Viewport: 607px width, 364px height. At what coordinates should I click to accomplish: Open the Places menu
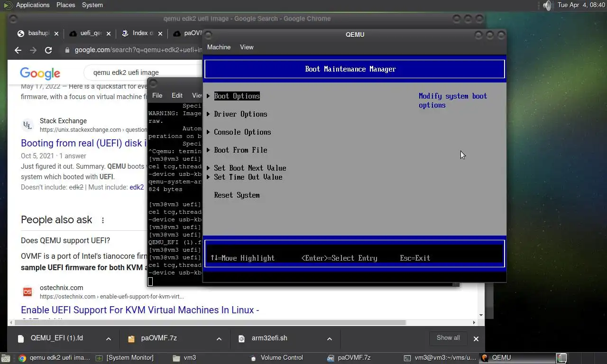coord(65,5)
